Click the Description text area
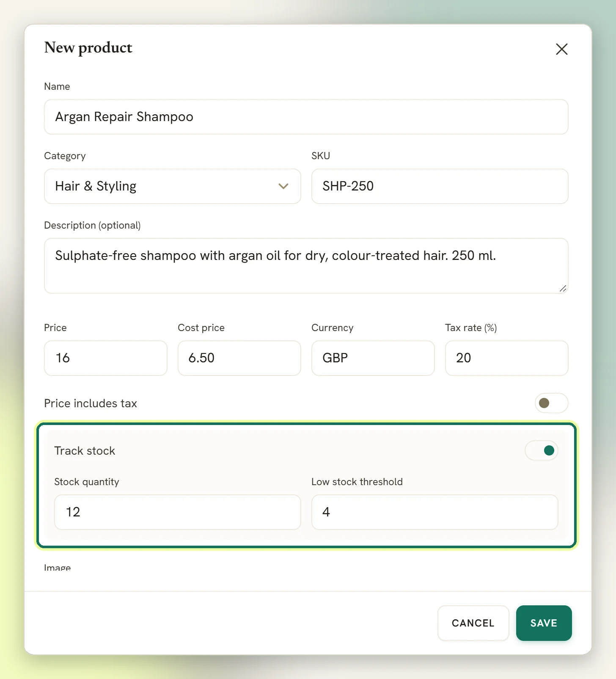This screenshot has width=616, height=679. (x=306, y=266)
